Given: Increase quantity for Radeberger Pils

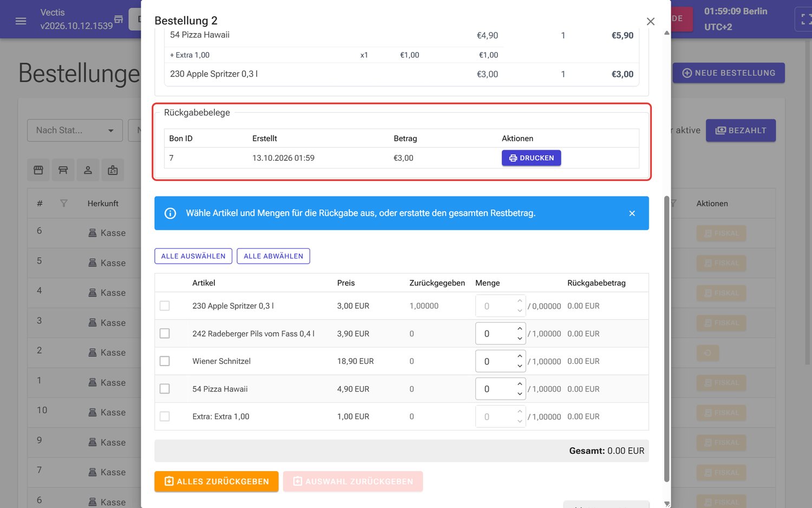Looking at the screenshot, I should tap(520, 328).
